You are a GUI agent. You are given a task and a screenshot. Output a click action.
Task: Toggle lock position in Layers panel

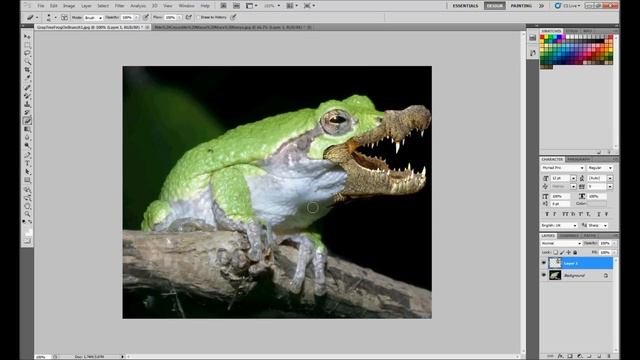click(568, 252)
